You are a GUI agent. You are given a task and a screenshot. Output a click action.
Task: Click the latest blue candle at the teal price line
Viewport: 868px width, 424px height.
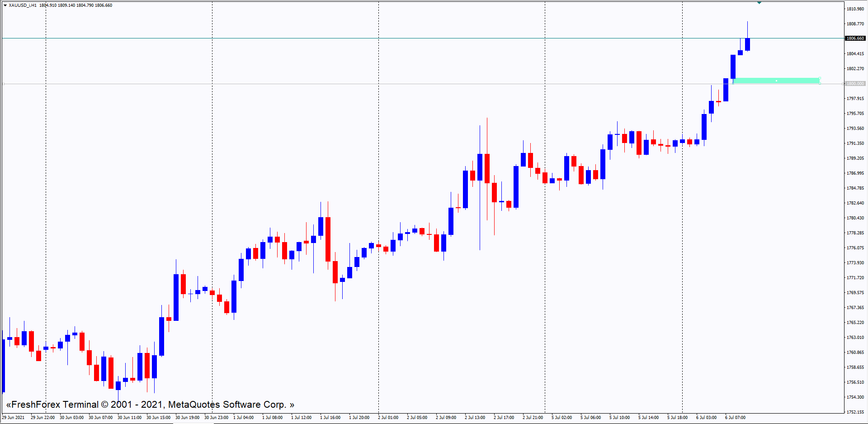(x=747, y=44)
